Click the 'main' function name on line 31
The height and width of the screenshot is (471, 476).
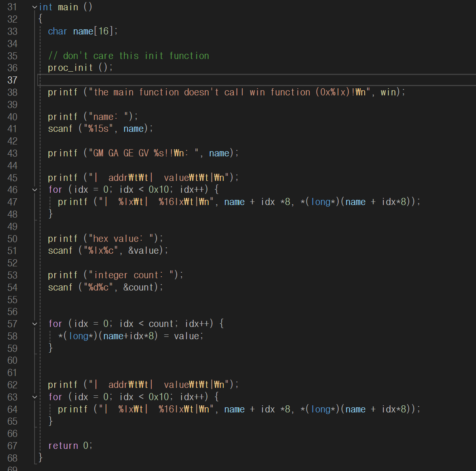click(68, 7)
